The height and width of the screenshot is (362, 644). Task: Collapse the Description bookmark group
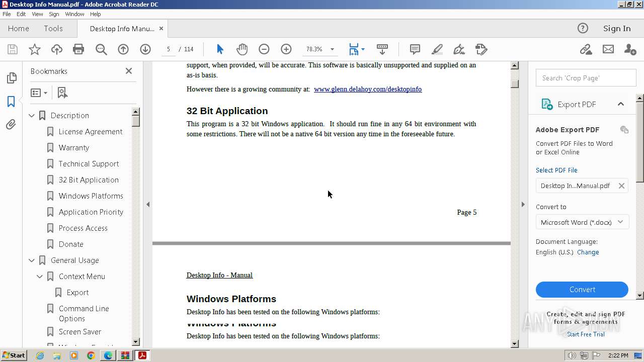(32, 116)
